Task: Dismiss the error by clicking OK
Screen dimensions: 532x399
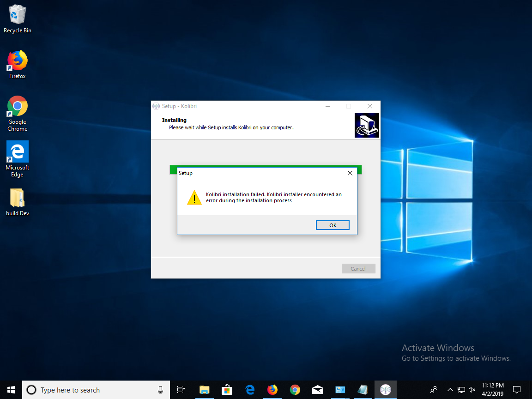Action: pos(332,225)
